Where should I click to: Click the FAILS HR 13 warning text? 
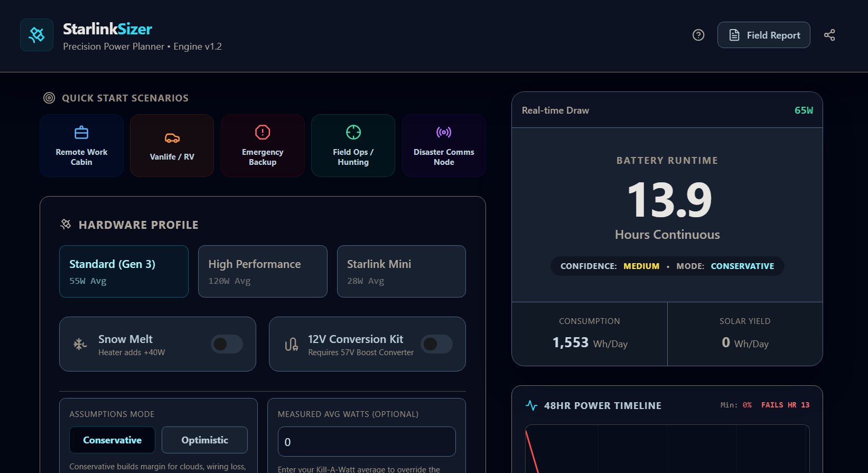785,405
